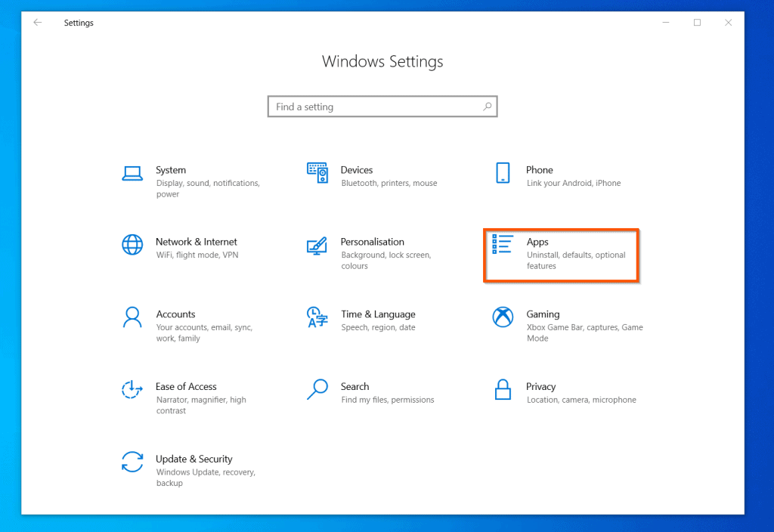774x532 pixels.
Task: Open the System laptop icon
Action: pyautogui.click(x=132, y=173)
